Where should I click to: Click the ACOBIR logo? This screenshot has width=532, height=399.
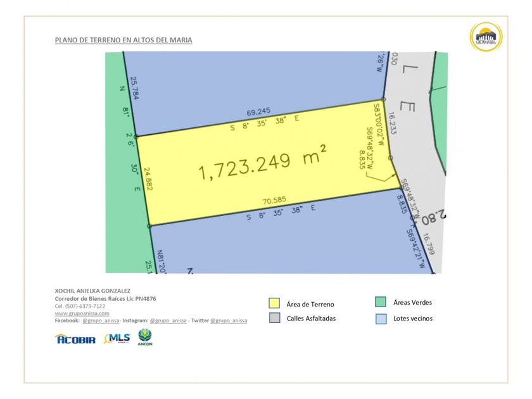coord(75,339)
